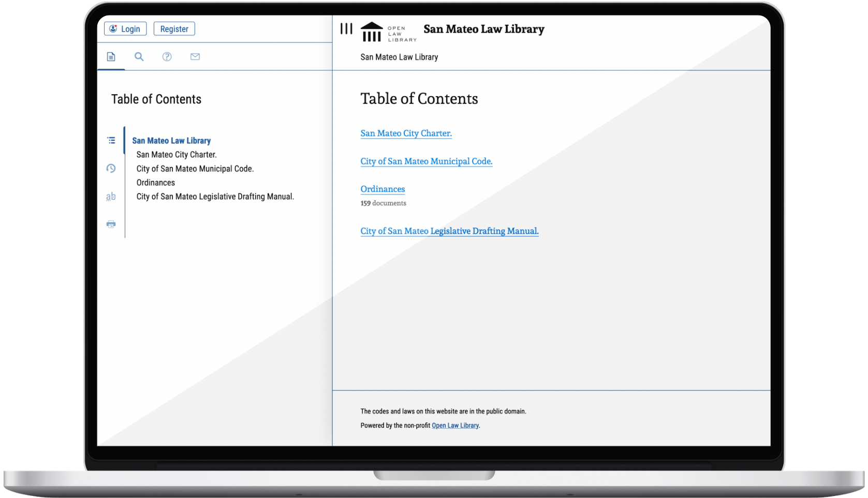Click San Mateo Law Library breadcrumb text
Viewport: 868px width, 498px height.
tap(399, 57)
